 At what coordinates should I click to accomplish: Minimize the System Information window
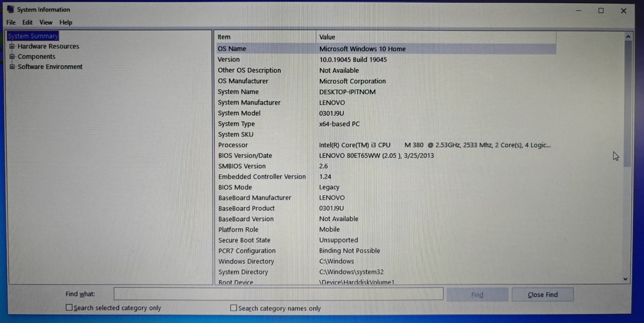[x=578, y=10]
